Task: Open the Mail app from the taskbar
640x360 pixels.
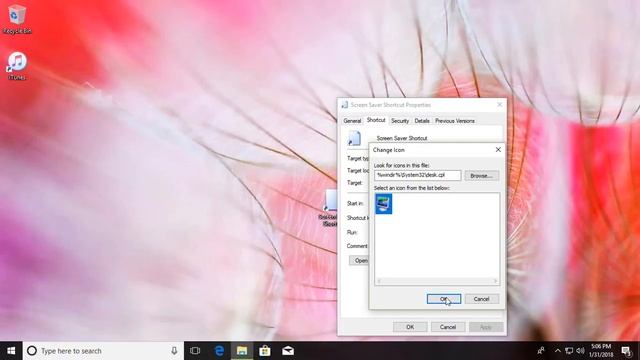Action: point(288,351)
